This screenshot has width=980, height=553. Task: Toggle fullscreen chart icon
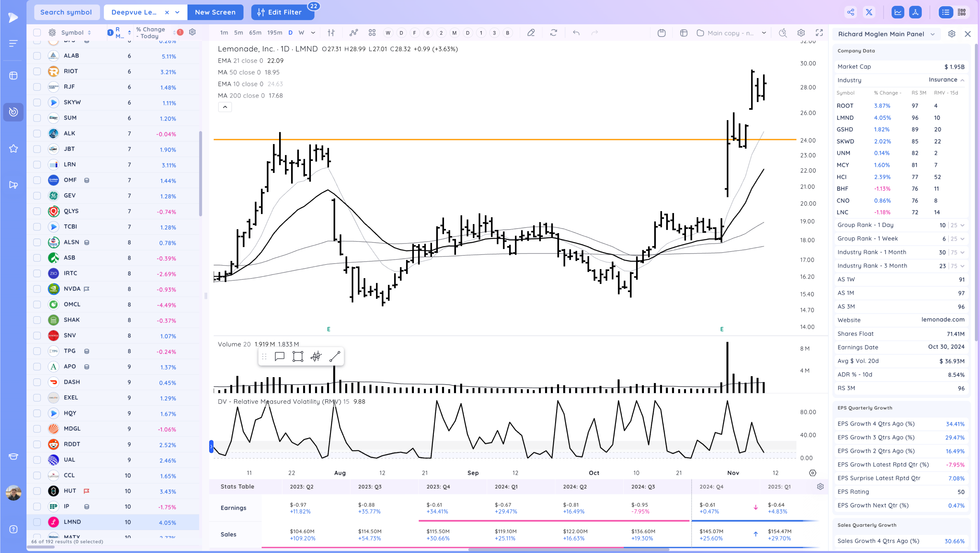point(819,33)
